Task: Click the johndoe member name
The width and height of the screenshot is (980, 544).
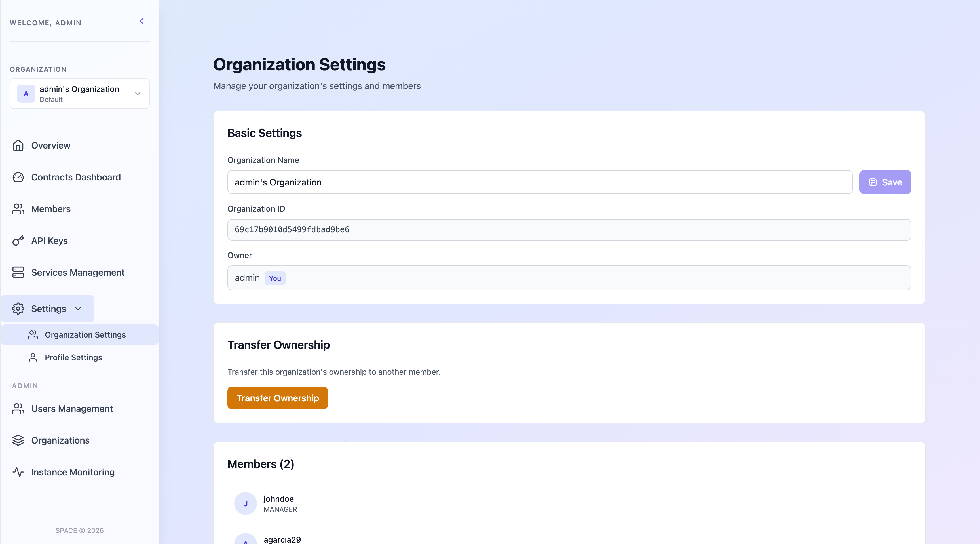Action: (x=278, y=499)
